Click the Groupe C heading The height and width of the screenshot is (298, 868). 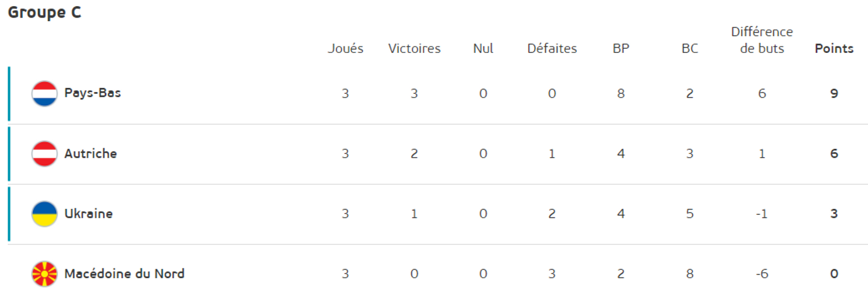[44, 12]
